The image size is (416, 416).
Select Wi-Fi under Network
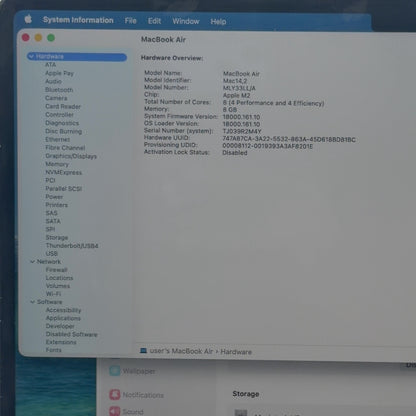53,294
